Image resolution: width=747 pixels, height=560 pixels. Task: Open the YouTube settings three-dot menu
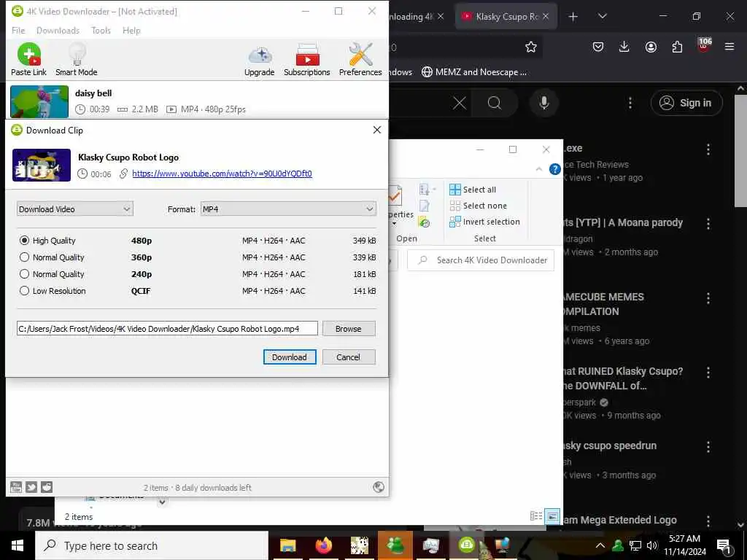click(630, 103)
